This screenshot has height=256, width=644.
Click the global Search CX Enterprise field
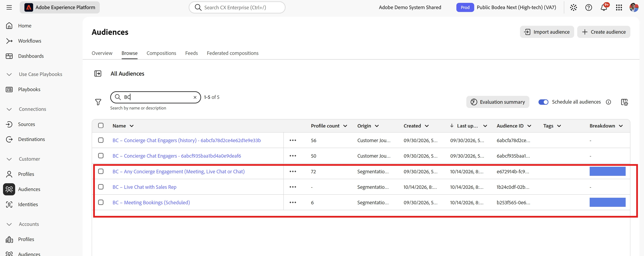pos(237,8)
